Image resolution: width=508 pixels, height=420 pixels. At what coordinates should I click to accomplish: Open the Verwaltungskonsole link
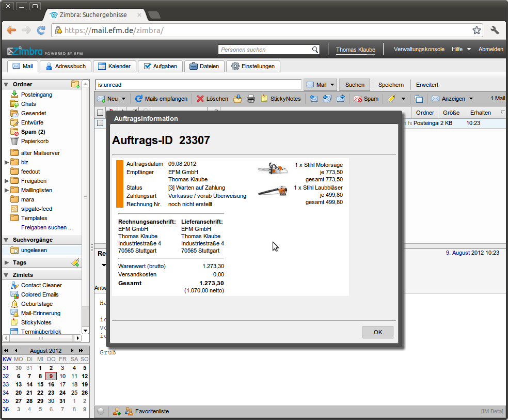[419, 49]
